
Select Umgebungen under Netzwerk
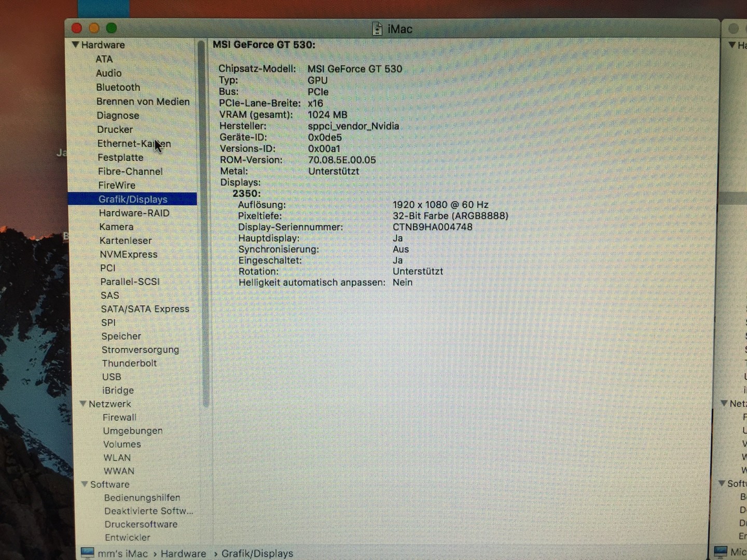click(x=132, y=430)
